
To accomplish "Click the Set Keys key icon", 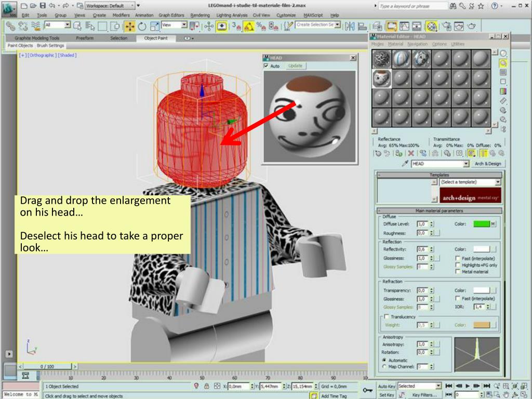I will (367, 391).
